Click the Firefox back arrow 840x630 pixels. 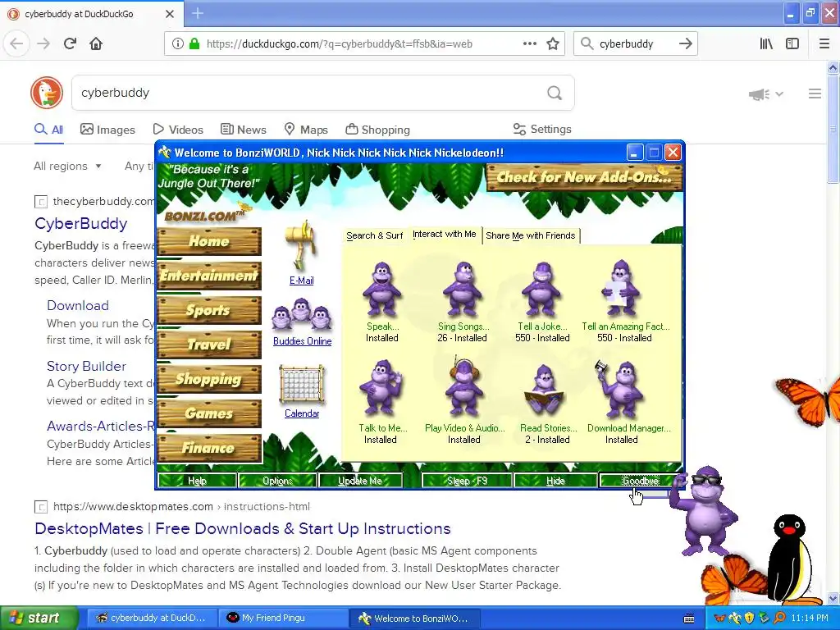tap(16, 43)
